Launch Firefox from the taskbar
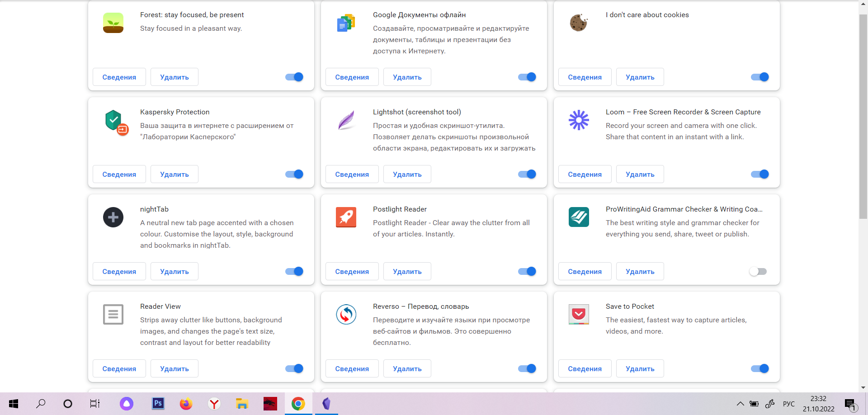The width and height of the screenshot is (868, 415). point(186,404)
